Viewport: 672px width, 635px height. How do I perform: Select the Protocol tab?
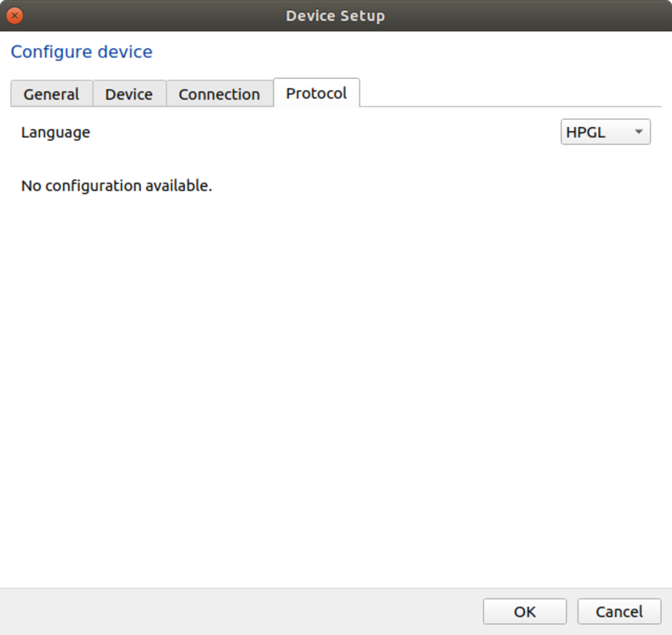point(316,93)
